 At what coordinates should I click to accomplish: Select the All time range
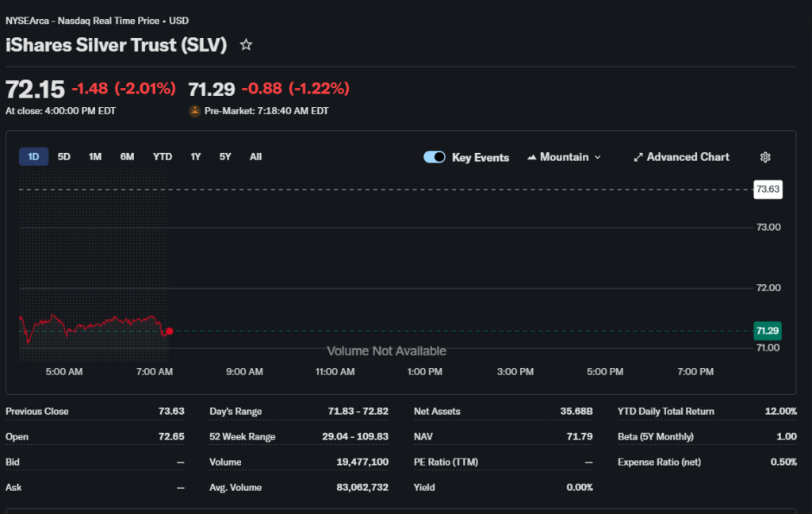[255, 157]
